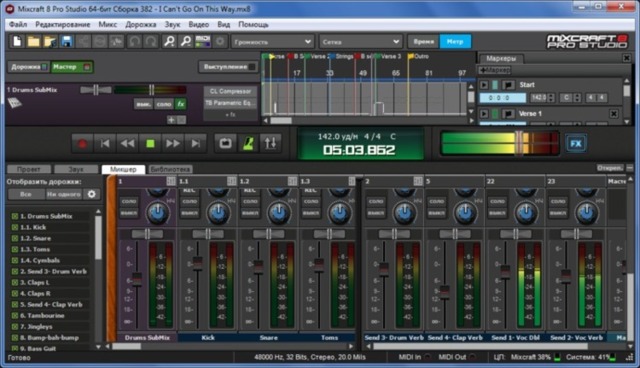Zoom in with the first magnifier icon
Screen dimensions: 640x368
pos(169,41)
